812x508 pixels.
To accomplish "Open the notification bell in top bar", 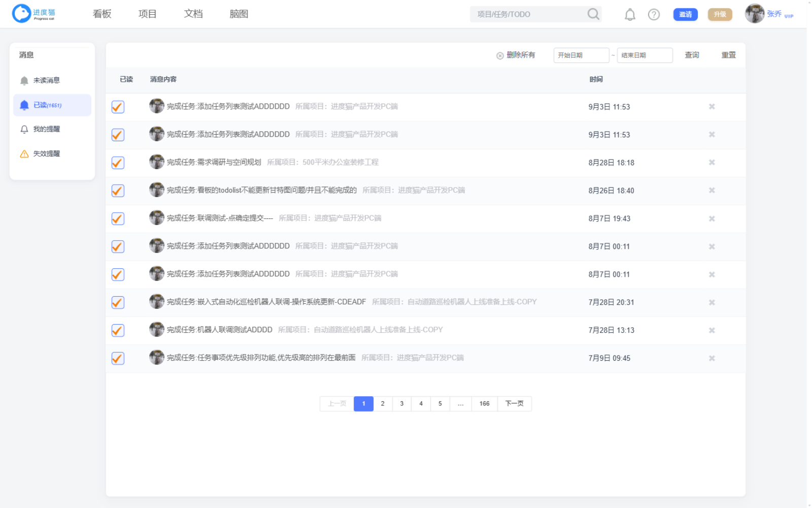I will [630, 15].
